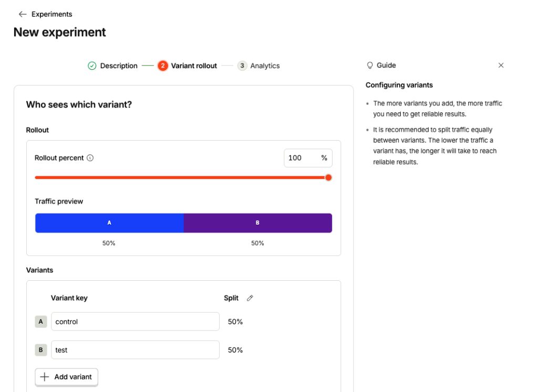The width and height of the screenshot is (538, 392).
Task: Go to the Description step
Action: [112, 66]
